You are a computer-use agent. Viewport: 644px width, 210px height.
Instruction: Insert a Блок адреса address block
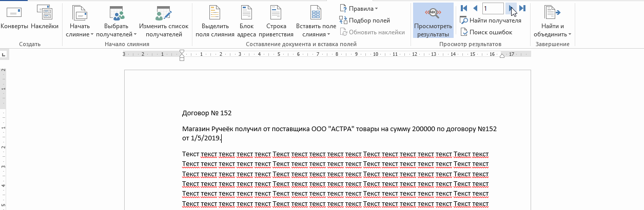pos(247,12)
